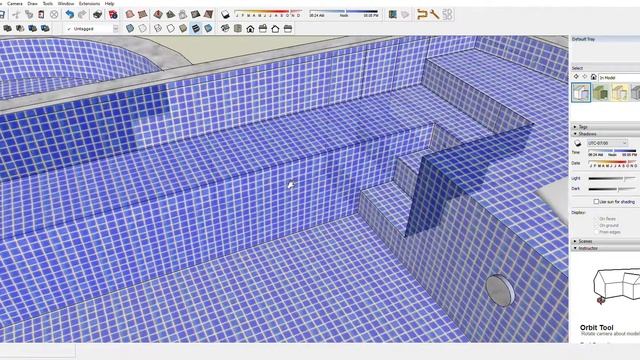Click the greyed SB extension icon
640x360 pixels.
point(447,15)
